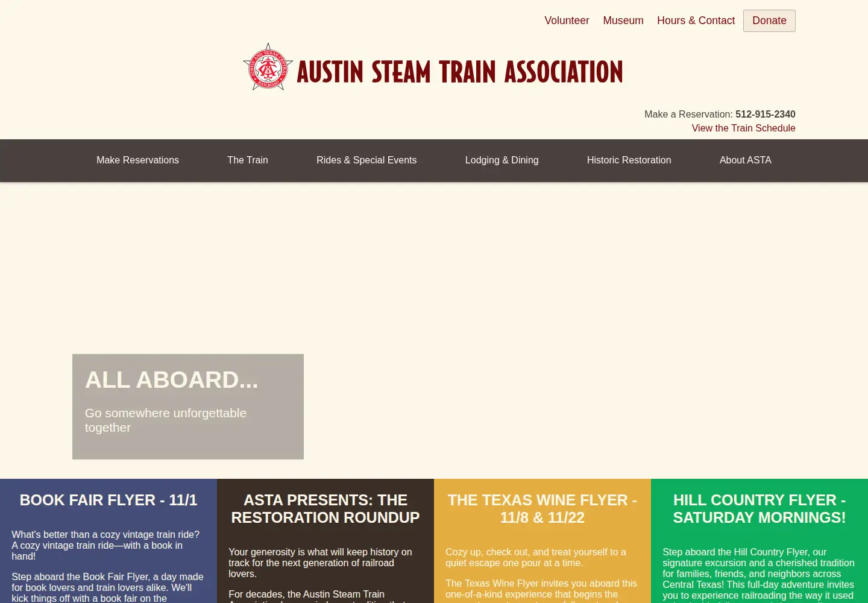Open The Train menu item
This screenshot has height=603, width=868.
[248, 160]
